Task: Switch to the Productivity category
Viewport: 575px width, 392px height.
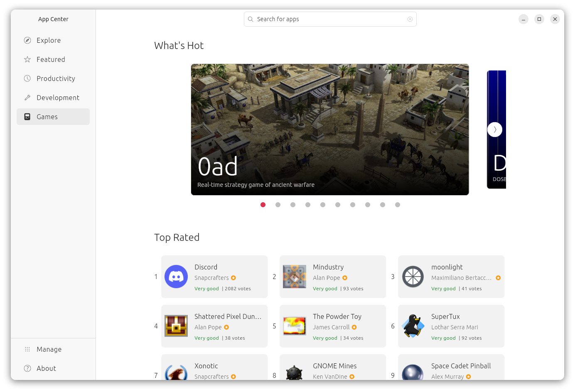Action: 56,78
